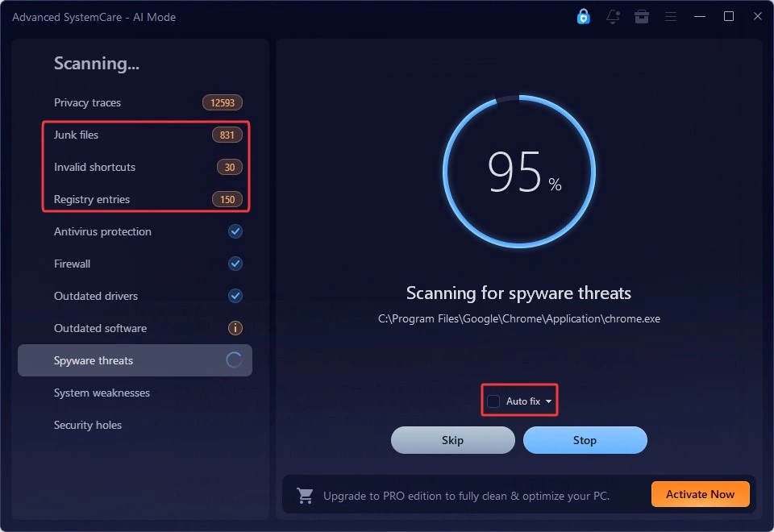Select Spyware threats scan item
The width and height of the screenshot is (774, 532).
point(135,360)
